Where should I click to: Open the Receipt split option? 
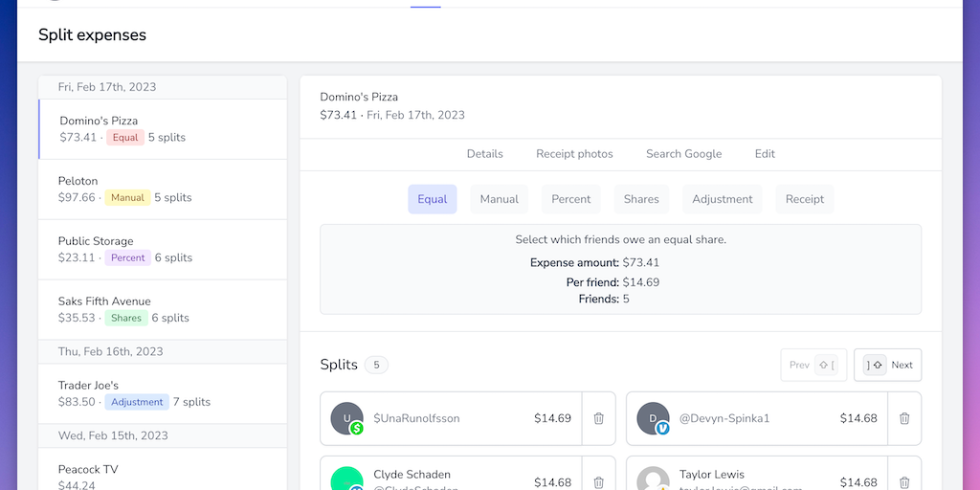click(804, 199)
